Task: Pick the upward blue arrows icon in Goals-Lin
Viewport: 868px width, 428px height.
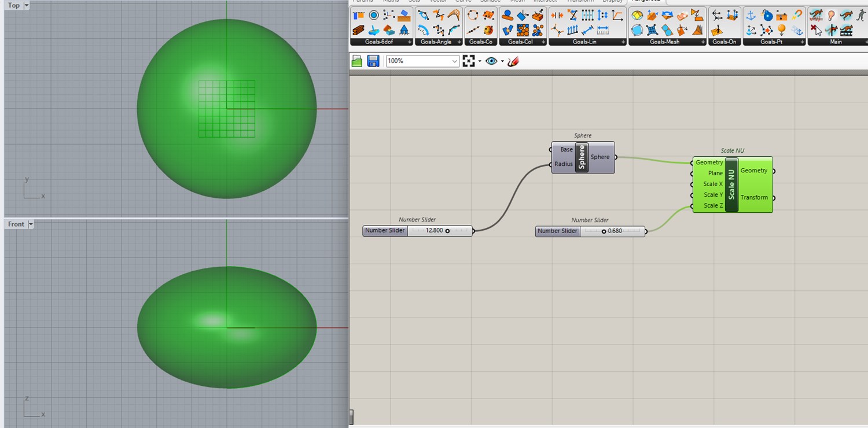Action: 572,30
